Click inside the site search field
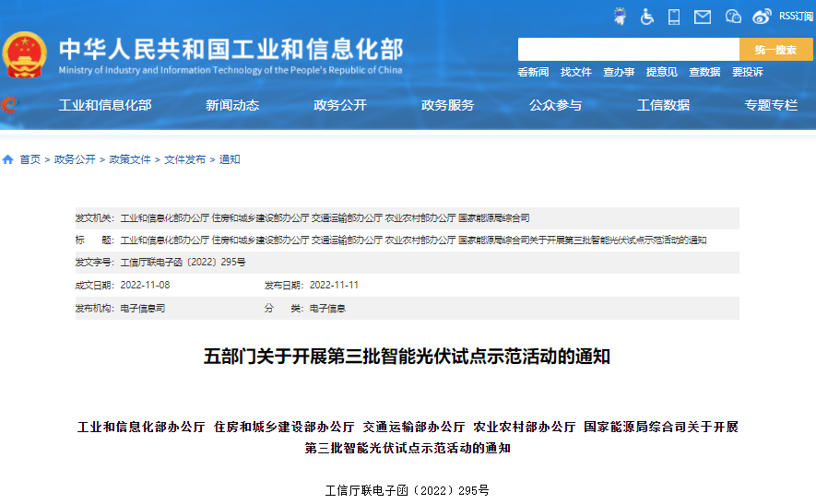 [x=628, y=50]
